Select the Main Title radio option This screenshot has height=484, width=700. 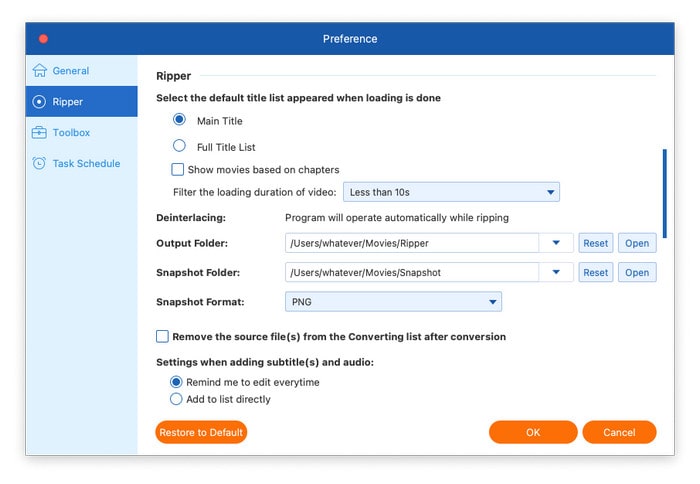tap(179, 121)
